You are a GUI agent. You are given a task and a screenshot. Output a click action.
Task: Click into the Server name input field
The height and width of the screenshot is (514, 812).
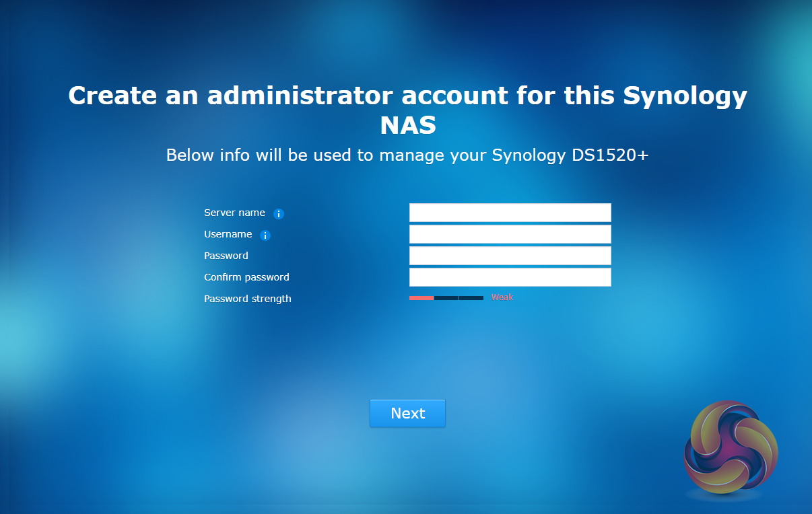510,213
